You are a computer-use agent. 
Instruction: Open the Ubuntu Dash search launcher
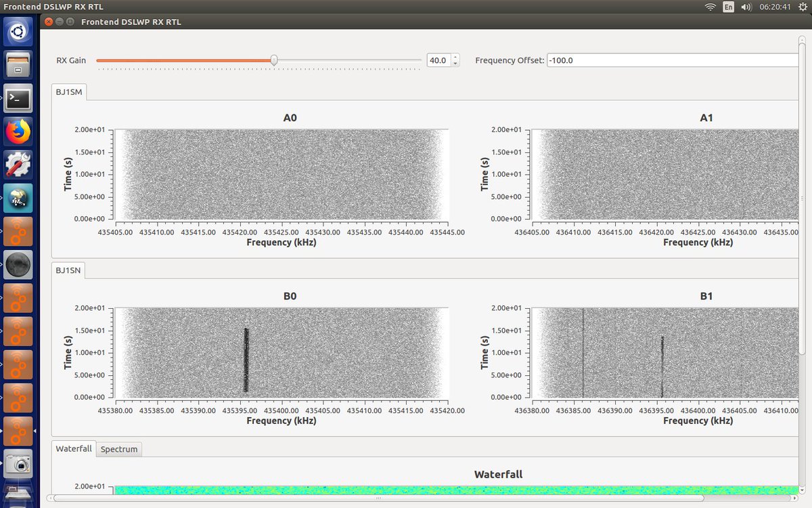click(18, 32)
